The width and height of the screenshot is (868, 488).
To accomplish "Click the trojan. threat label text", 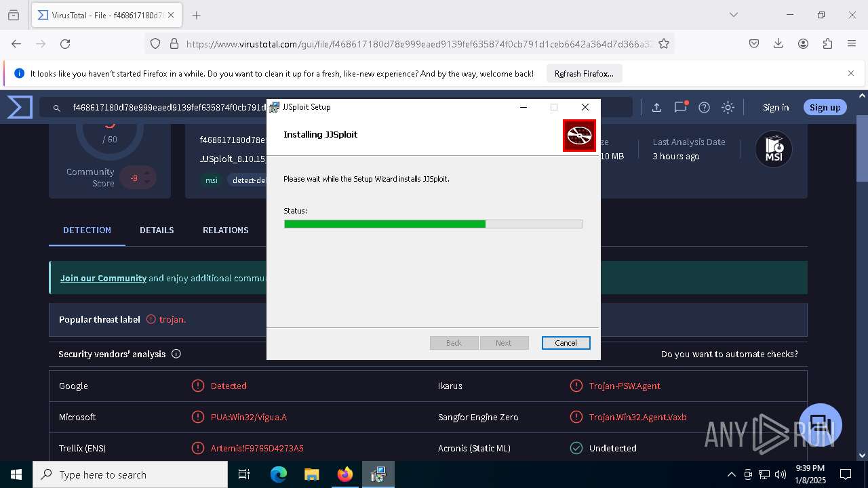I will pyautogui.click(x=172, y=319).
